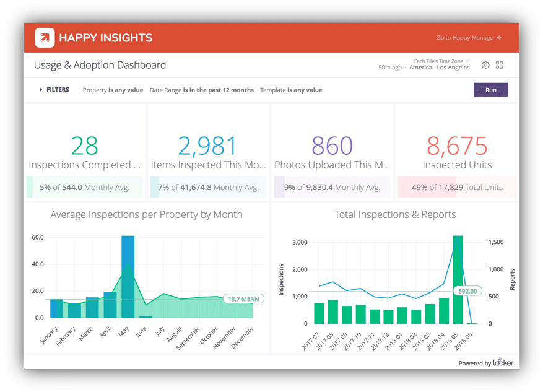Click the March bar in Average Inspections chart

tap(92, 308)
